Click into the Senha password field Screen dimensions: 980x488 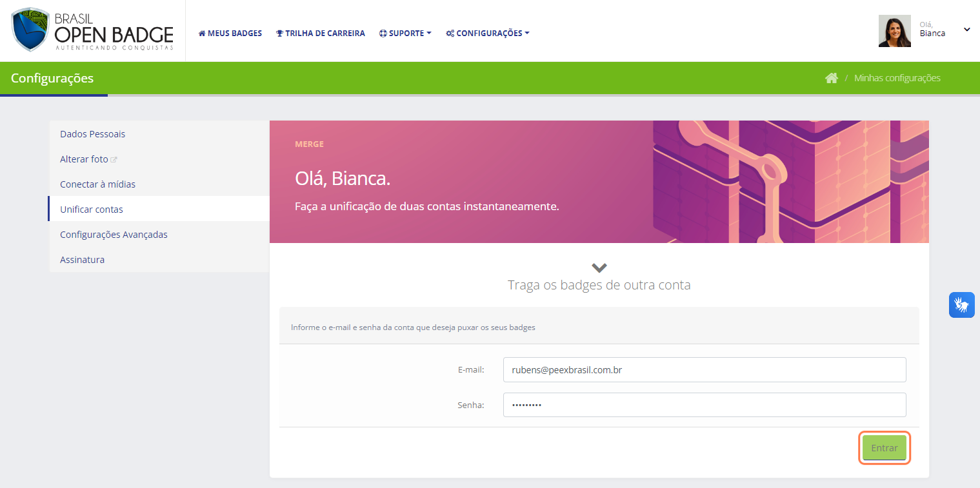[x=705, y=405]
